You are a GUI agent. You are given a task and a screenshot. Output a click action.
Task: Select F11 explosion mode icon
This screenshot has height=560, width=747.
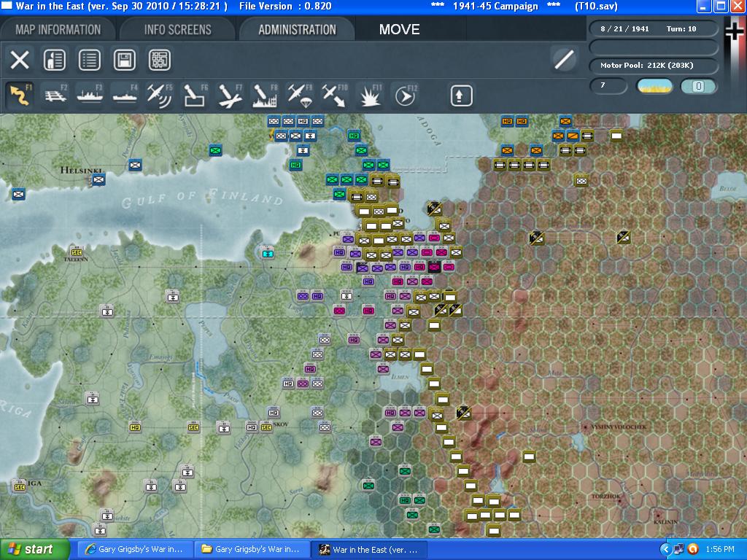[370, 96]
